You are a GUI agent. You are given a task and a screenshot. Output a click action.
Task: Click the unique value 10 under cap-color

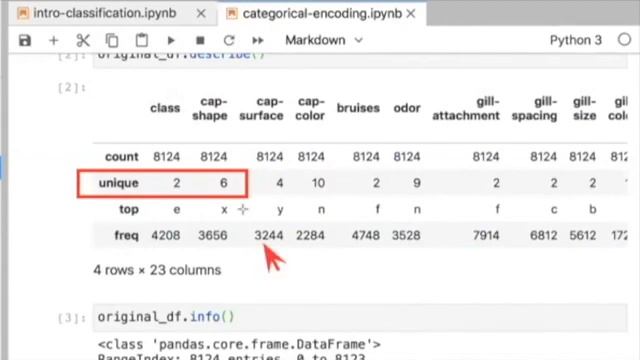318,183
